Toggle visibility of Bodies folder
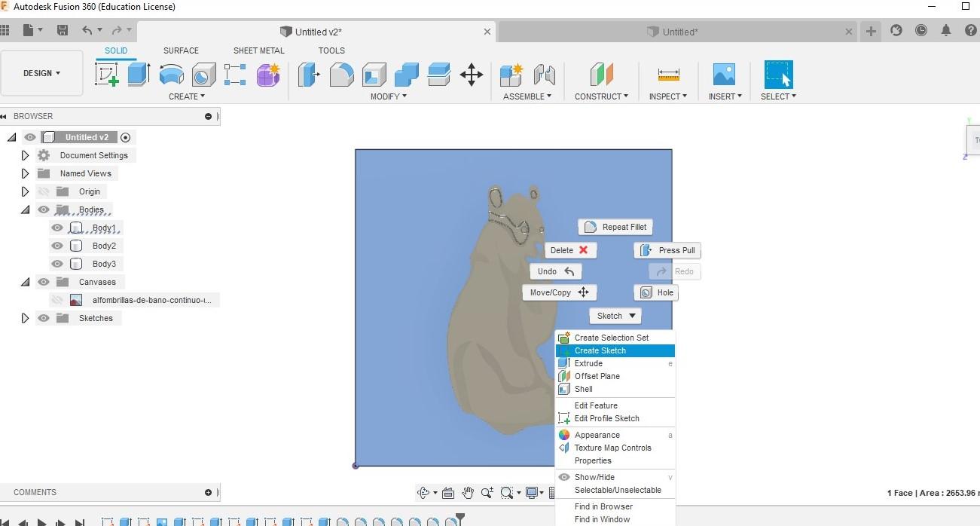The image size is (980, 526). 44,209
